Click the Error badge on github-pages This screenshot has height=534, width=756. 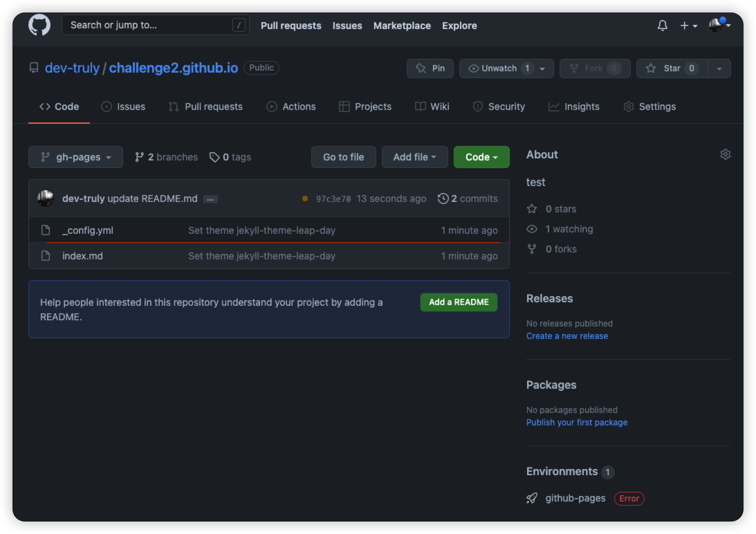pyautogui.click(x=629, y=498)
